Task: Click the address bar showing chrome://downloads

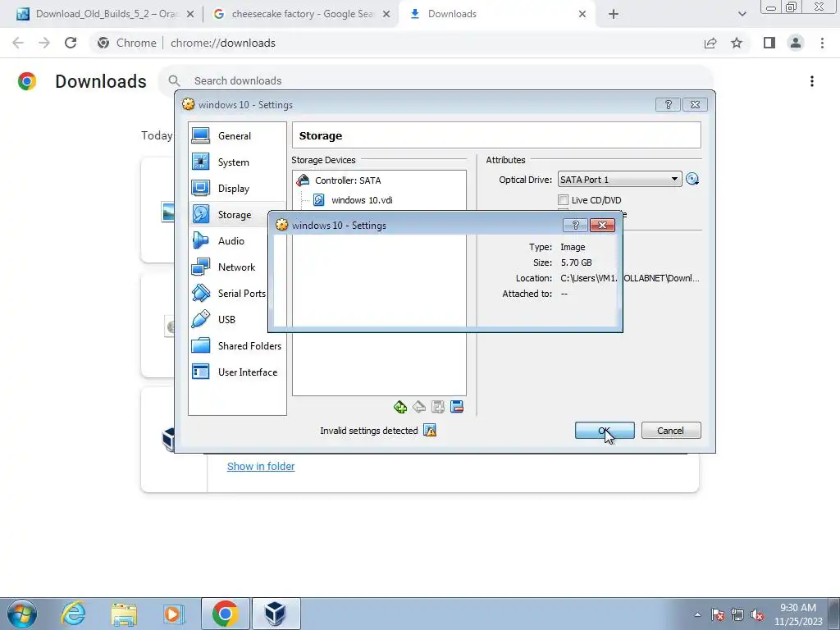Action: pyautogui.click(x=396, y=43)
